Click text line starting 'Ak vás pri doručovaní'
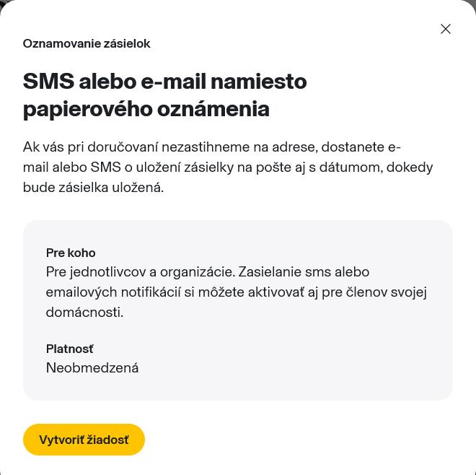Screen dimensions: 476x475 click(x=211, y=147)
